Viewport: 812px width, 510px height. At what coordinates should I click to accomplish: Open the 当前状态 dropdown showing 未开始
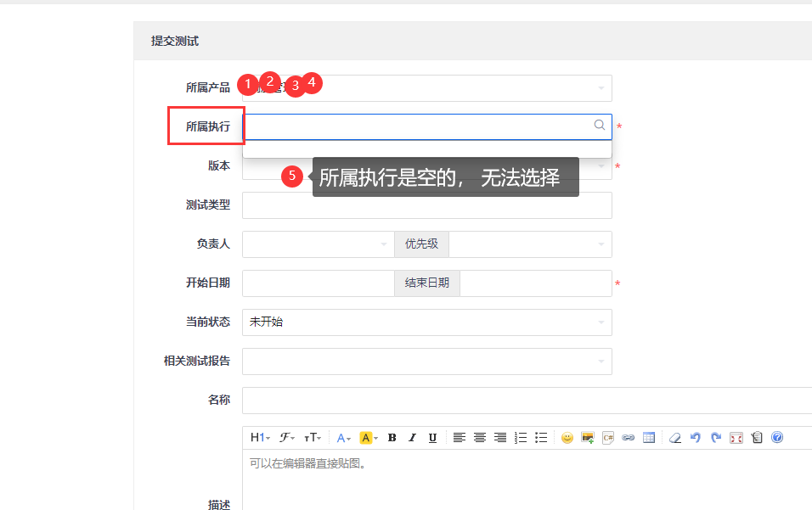point(427,322)
